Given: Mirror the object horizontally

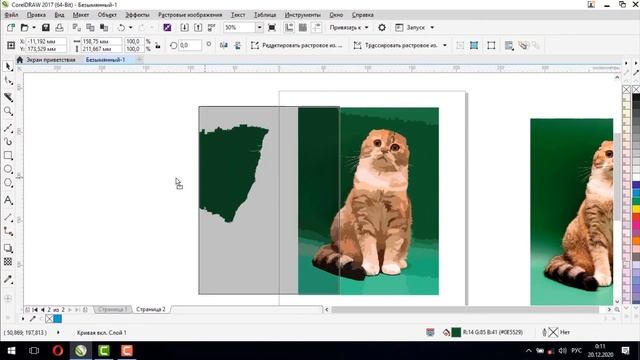Looking at the screenshot, I should click(x=224, y=45).
